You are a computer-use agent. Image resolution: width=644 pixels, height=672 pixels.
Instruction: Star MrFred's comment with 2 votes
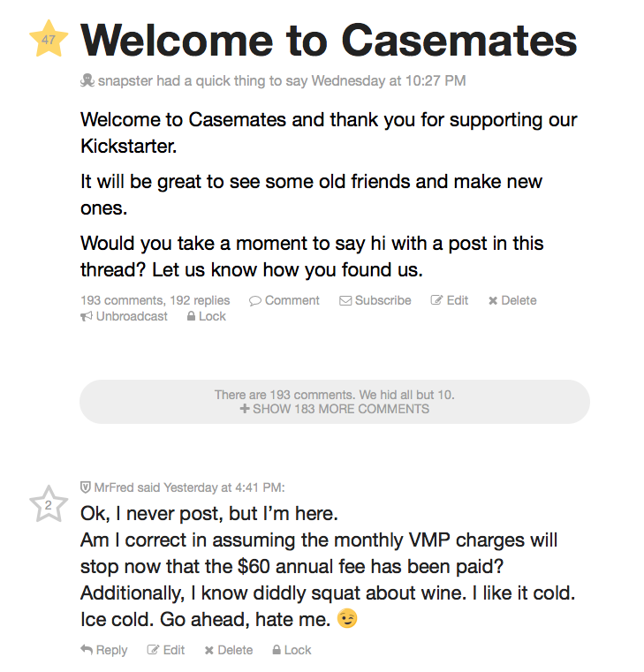[x=48, y=504]
